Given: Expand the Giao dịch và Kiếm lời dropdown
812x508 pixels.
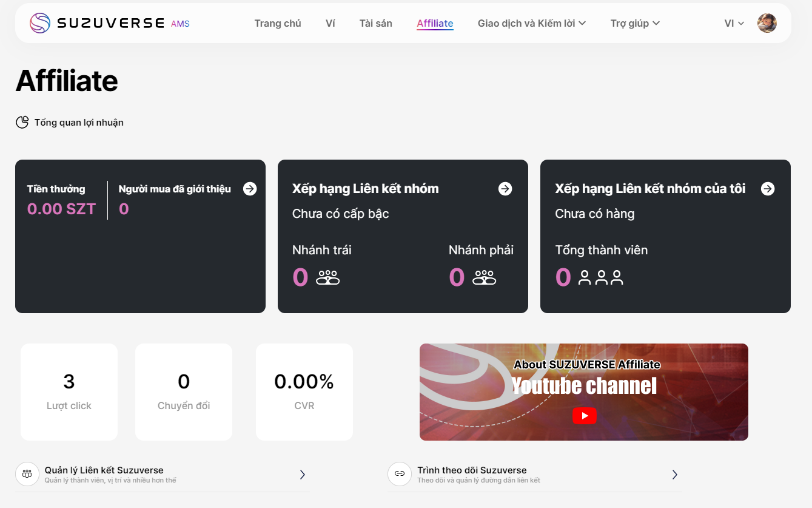Looking at the screenshot, I should point(531,23).
